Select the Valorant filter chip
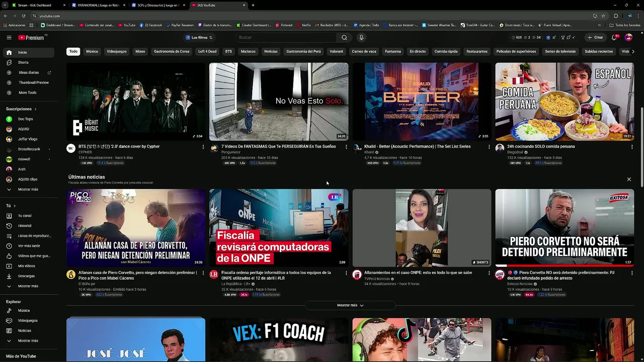Image resolution: width=644 pixels, height=362 pixels. [337, 51]
